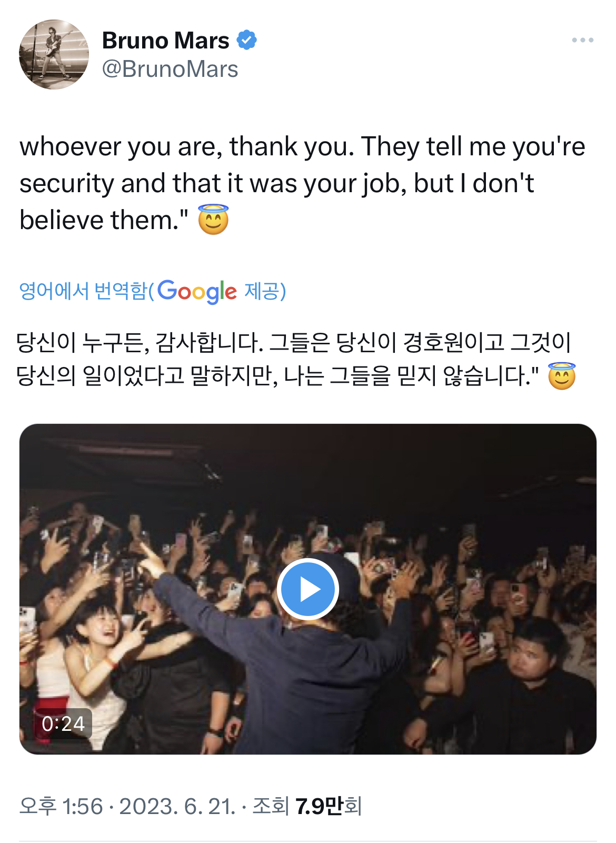Click the Google logo in translation credit

197,291
